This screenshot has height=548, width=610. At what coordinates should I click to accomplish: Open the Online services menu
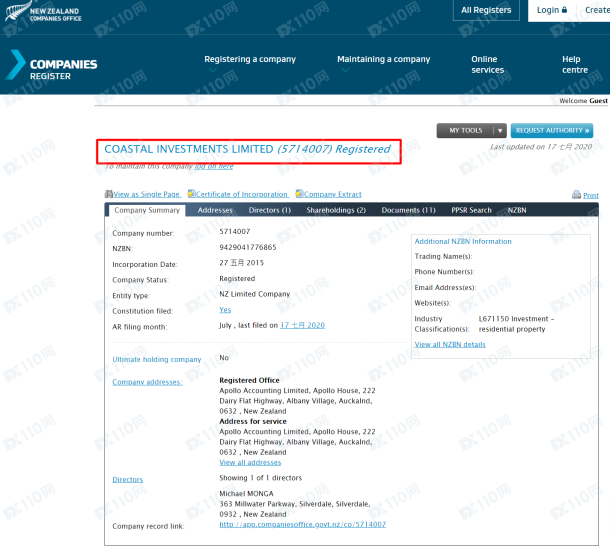point(487,65)
